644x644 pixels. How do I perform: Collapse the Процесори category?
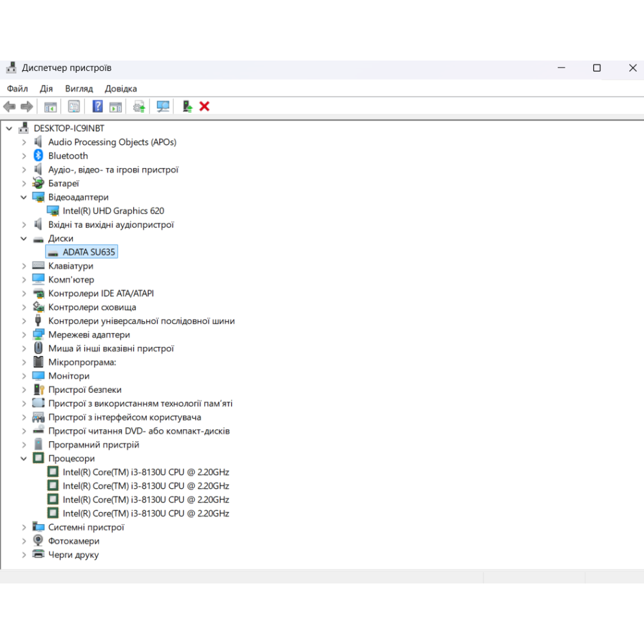(x=24, y=459)
